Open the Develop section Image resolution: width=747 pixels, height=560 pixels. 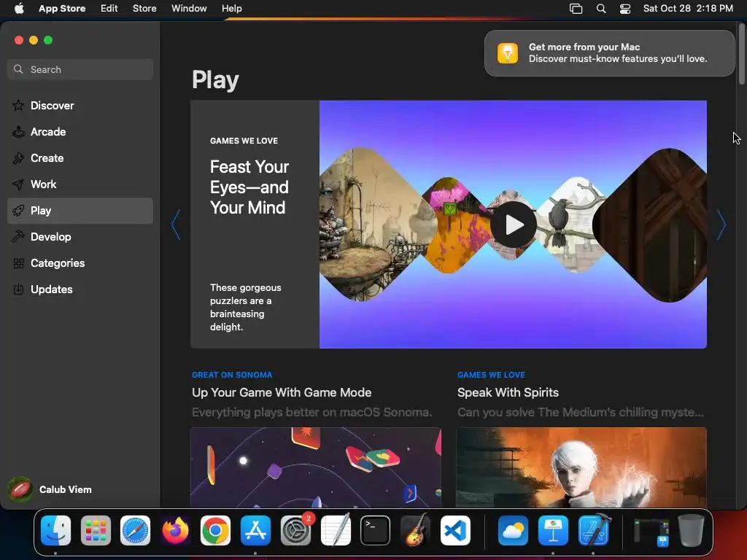tap(80, 237)
